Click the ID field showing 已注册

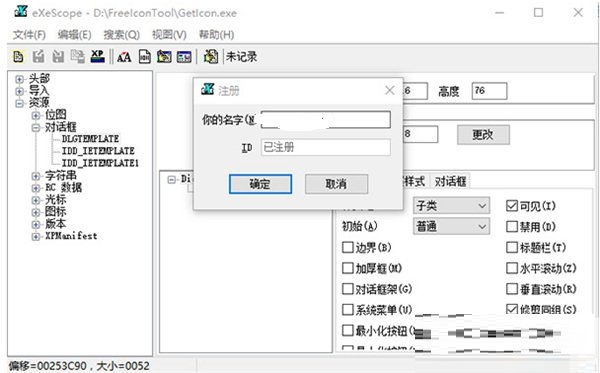coord(326,147)
